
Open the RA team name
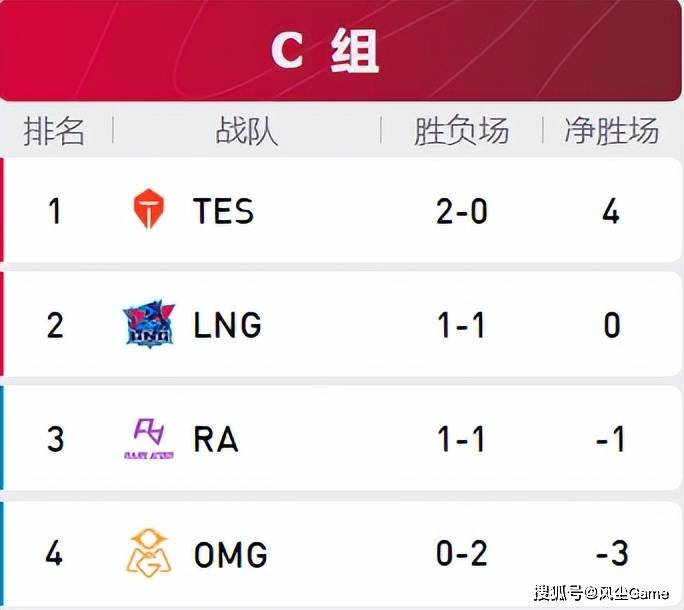click(x=216, y=439)
